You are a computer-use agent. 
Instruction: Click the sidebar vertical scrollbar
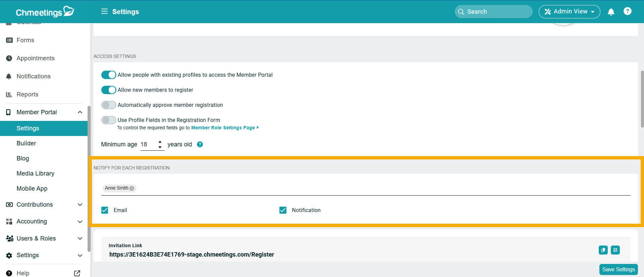click(89, 179)
